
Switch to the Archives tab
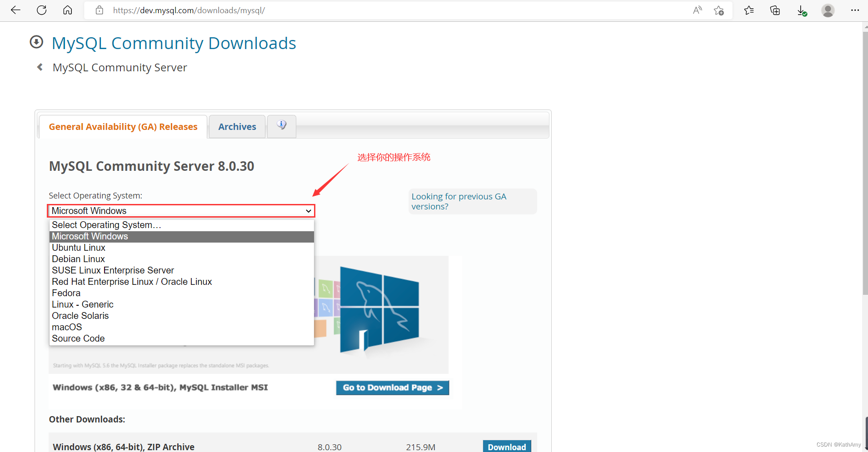tap(237, 127)
